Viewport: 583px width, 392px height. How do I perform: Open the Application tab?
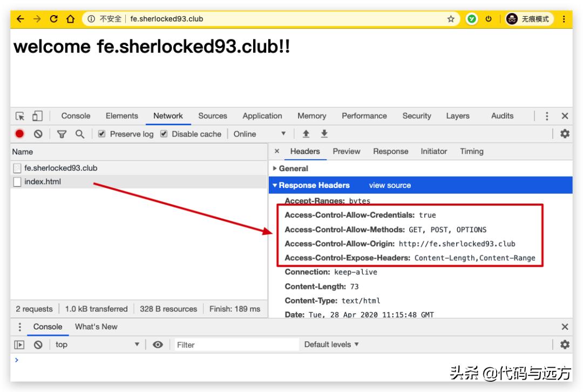pyautogui.click(x=262, y=116)
